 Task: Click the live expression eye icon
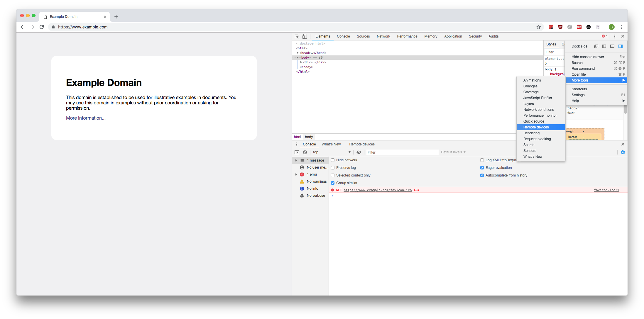point(359,152)
